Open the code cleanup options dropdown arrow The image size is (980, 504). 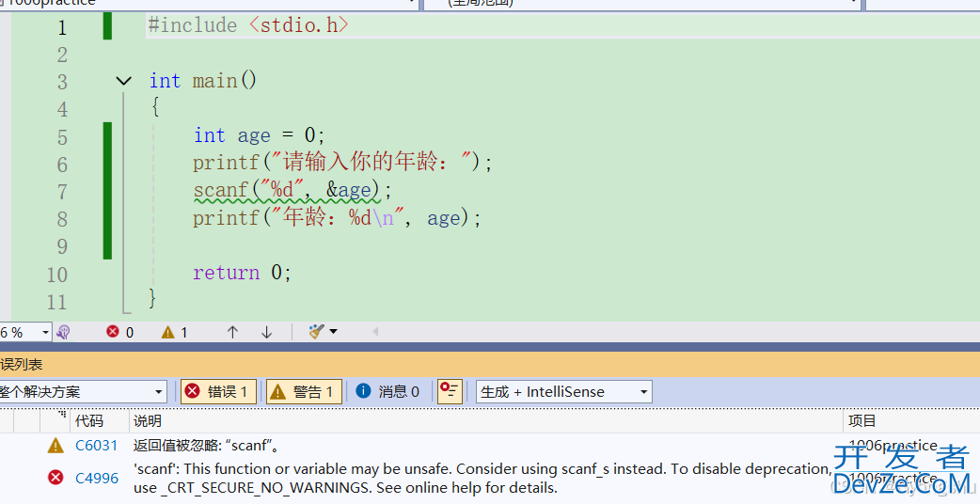pyautogui.click(x=333, y=332)
